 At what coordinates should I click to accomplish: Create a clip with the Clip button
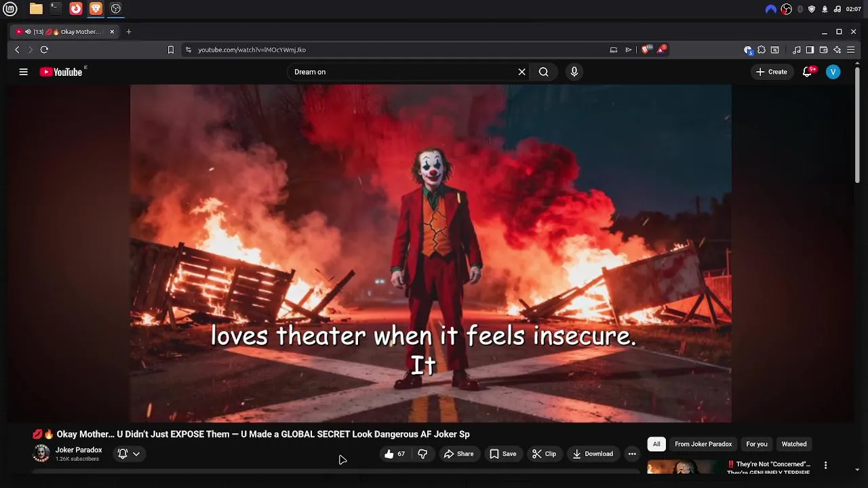pyautogui.click(x=544, y=454)
